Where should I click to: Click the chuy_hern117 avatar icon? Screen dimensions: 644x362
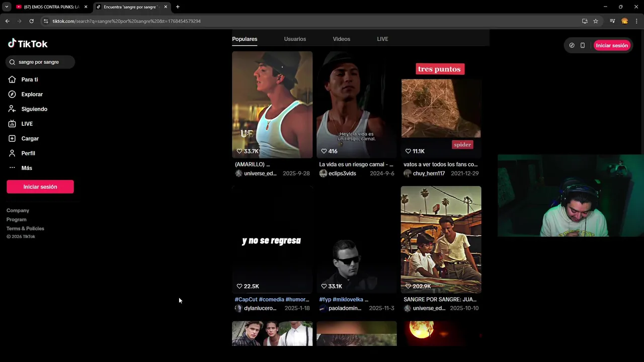(x=408, y=173)
